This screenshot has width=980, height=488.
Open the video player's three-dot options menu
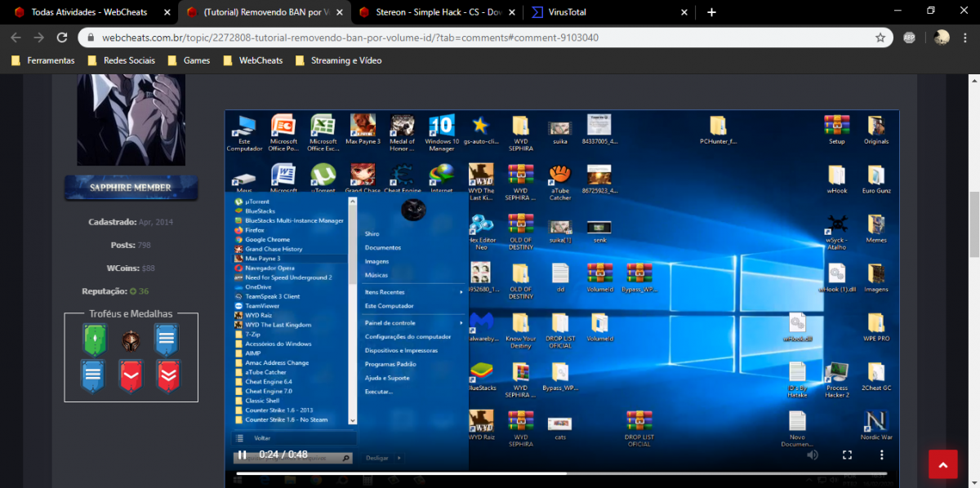881,455
